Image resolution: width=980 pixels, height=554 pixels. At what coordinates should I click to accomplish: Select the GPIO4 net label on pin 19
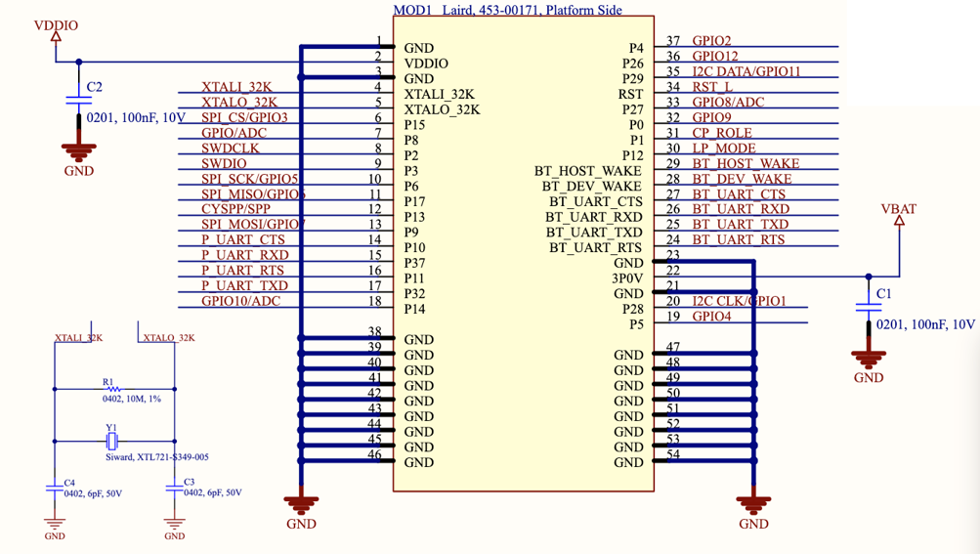(x=711, y=316)
